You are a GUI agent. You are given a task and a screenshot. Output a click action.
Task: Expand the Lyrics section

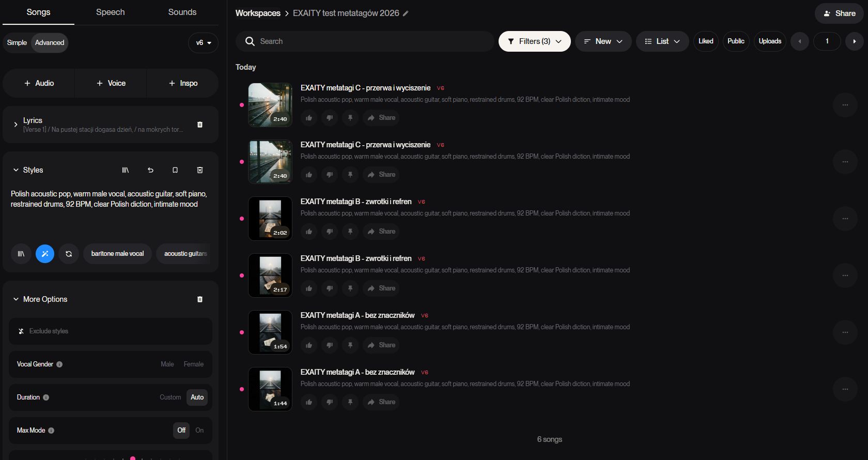[x=16, y=125]
